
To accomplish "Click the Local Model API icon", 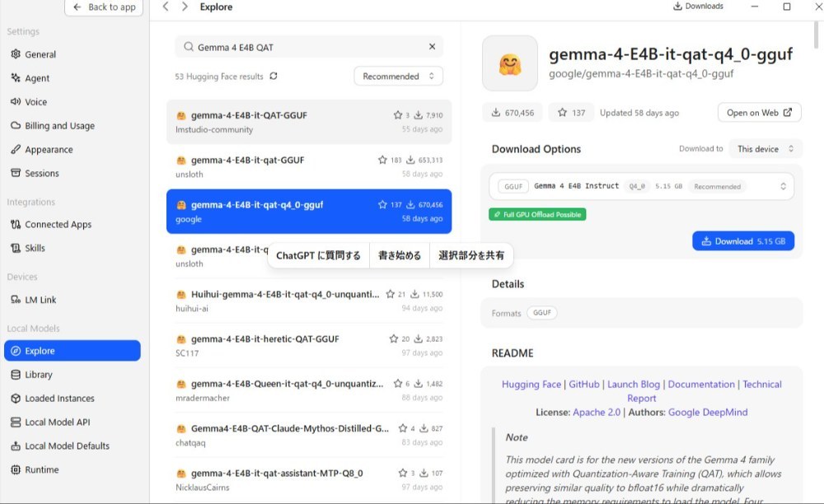I will click(15, 422).
